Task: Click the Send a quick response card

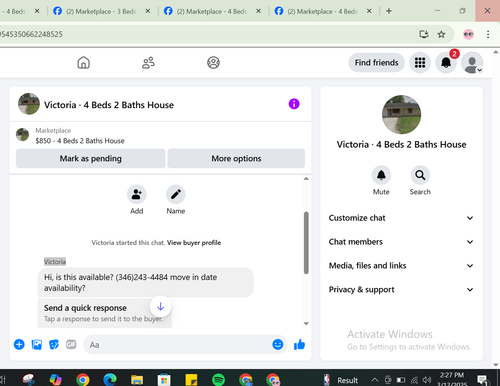Action: point(105,313)
